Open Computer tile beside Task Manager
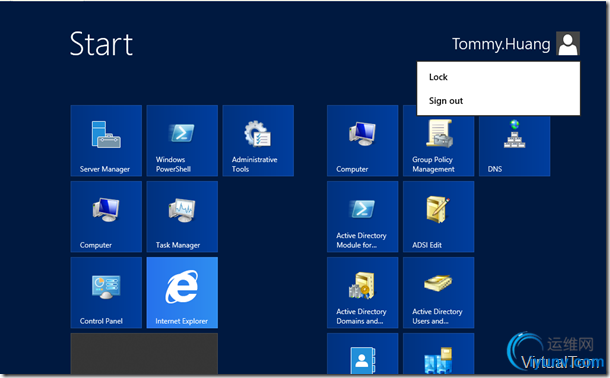The image size is (610, 378). (106, 217)
